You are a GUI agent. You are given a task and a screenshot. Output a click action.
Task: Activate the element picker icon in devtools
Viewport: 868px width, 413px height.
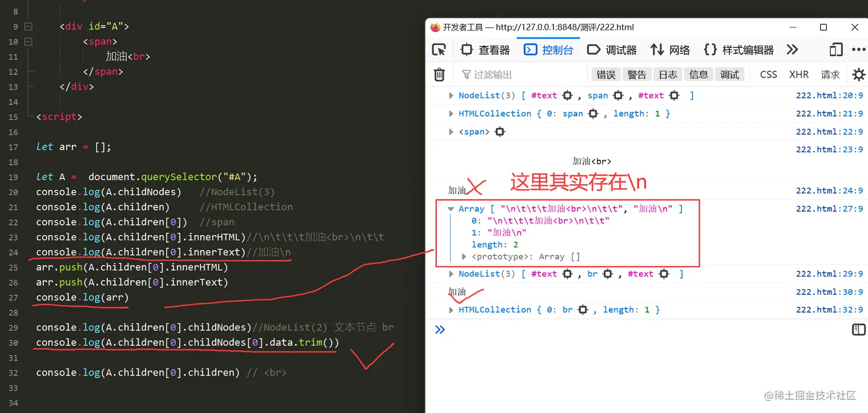tap(439, 50)
